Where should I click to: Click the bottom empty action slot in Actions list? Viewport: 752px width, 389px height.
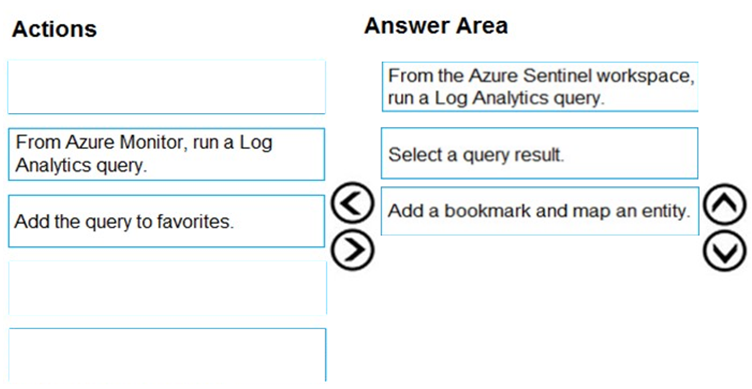(166, 355)
